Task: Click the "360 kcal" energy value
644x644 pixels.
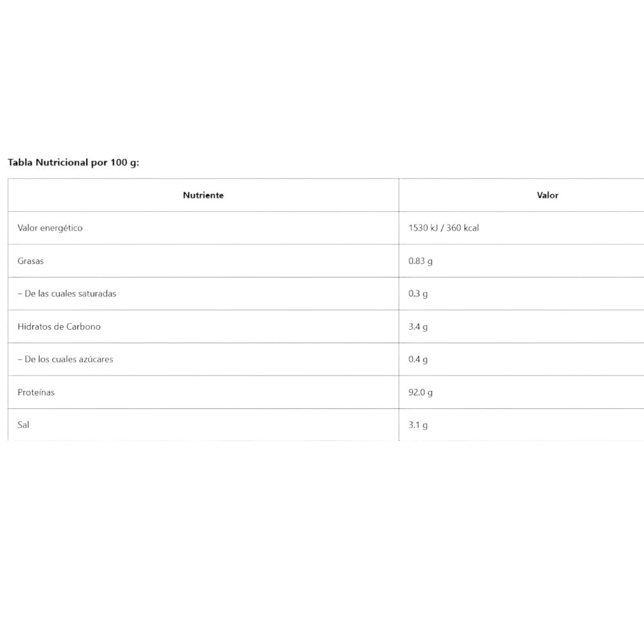Action: pos(462,228)
